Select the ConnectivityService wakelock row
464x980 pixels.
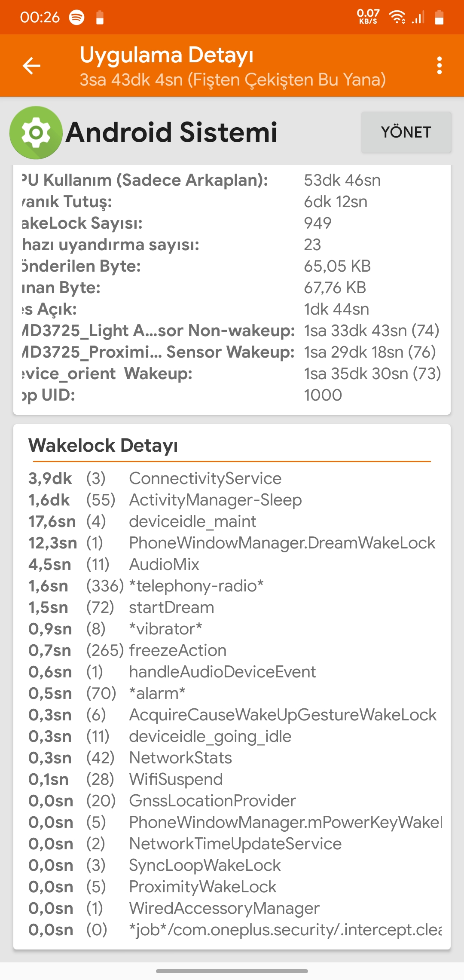point(232,478)
